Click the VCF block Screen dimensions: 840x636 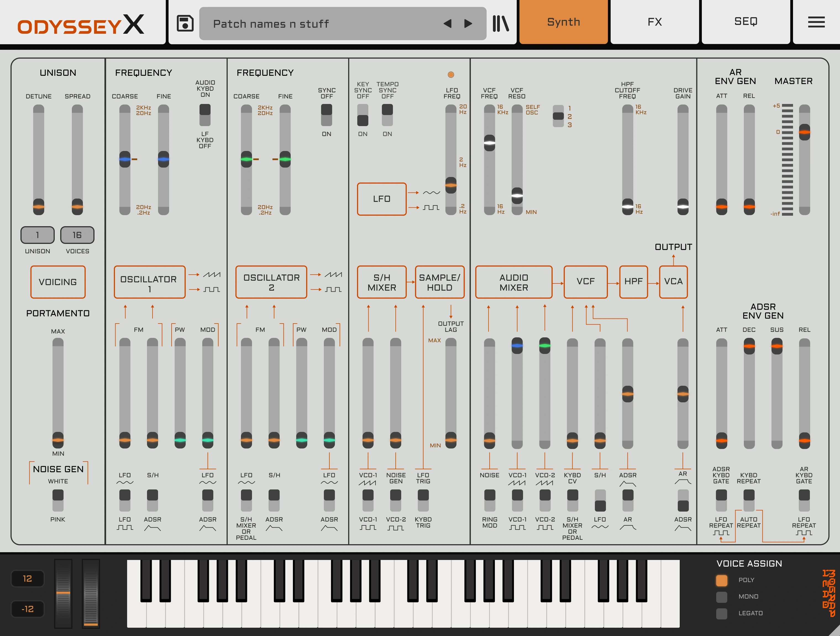click(586, 282)
